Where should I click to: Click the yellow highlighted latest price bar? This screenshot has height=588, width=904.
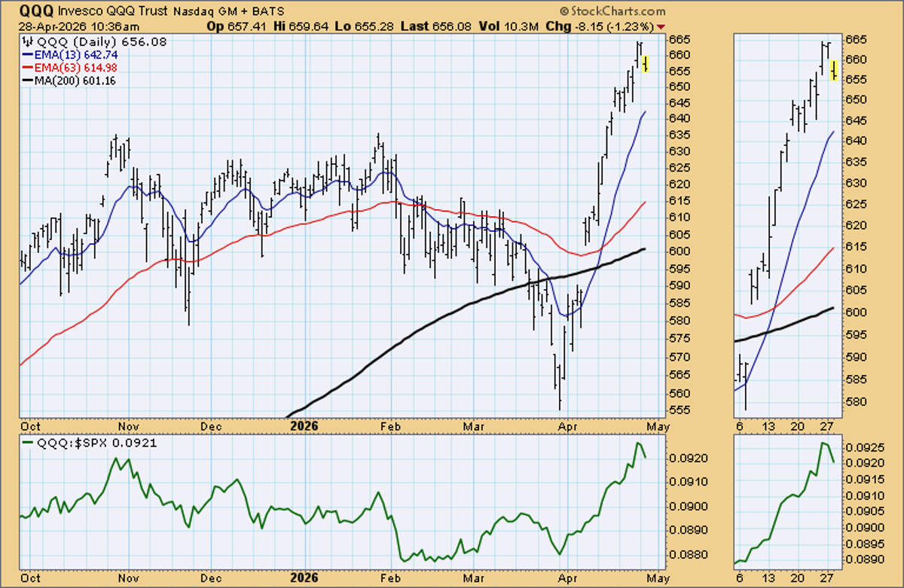point(646,64)
